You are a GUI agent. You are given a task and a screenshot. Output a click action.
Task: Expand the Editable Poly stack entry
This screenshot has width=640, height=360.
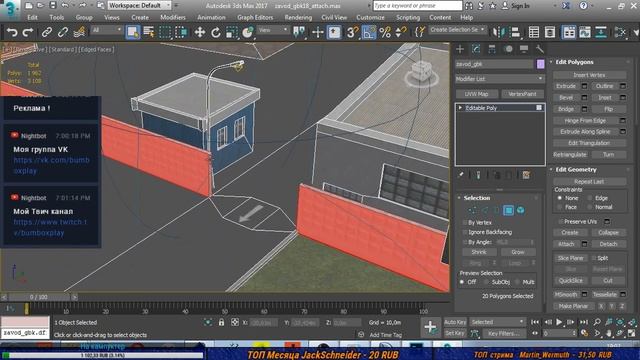coord(460,108)
